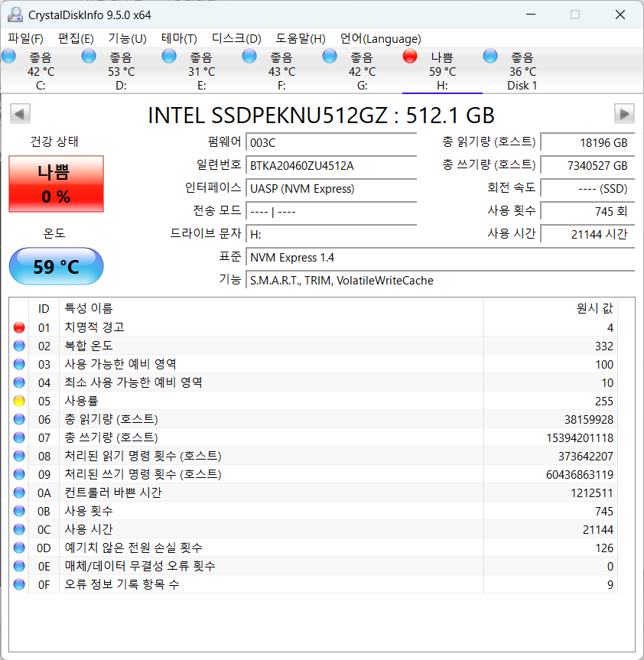Minimize the CrystalDiskInfo window
Image resolution: width=644 pixels, height=660 pixels.
531,15
